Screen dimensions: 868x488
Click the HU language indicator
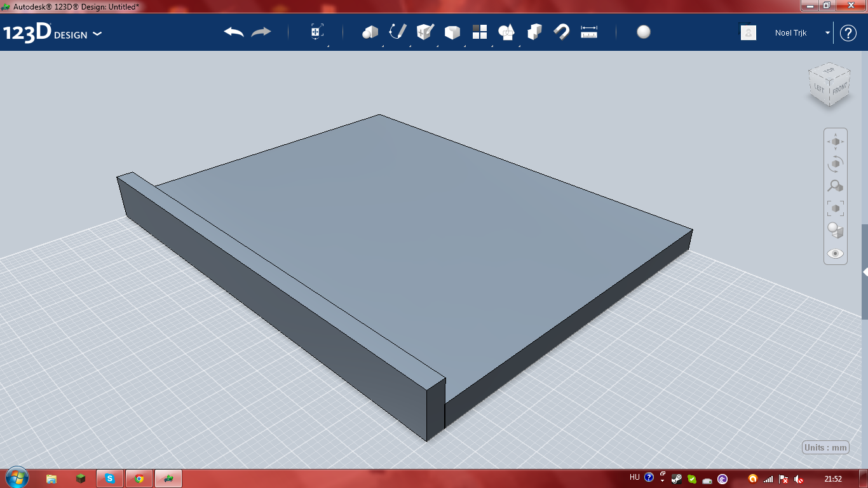click(x=634, y=478)
